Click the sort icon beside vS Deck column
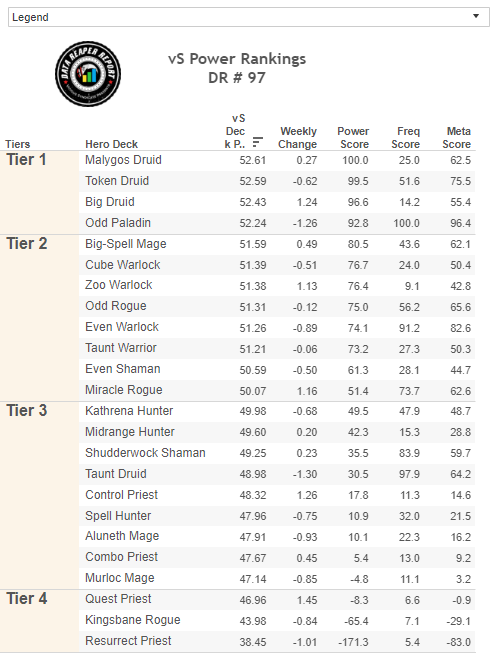This screenshot has height=656, width=498. (x=258, y=142)
